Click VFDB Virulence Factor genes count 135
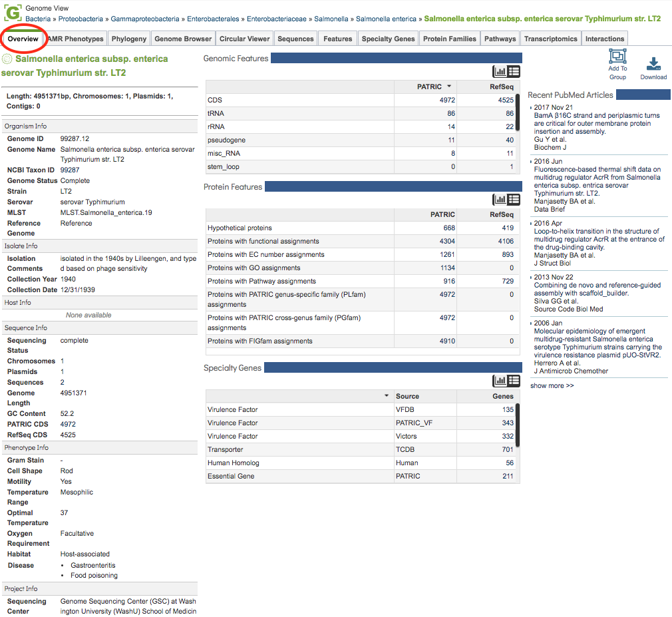 [x=508, y=409]
